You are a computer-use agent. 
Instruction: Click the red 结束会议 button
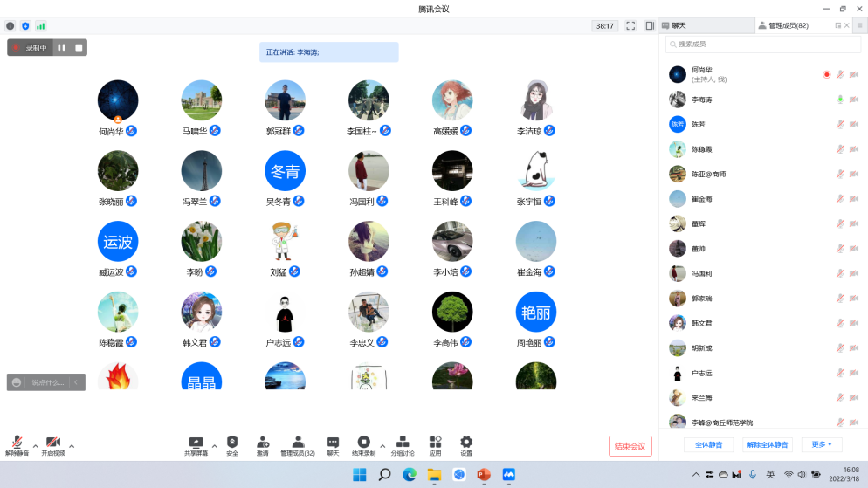click(630, 446)
